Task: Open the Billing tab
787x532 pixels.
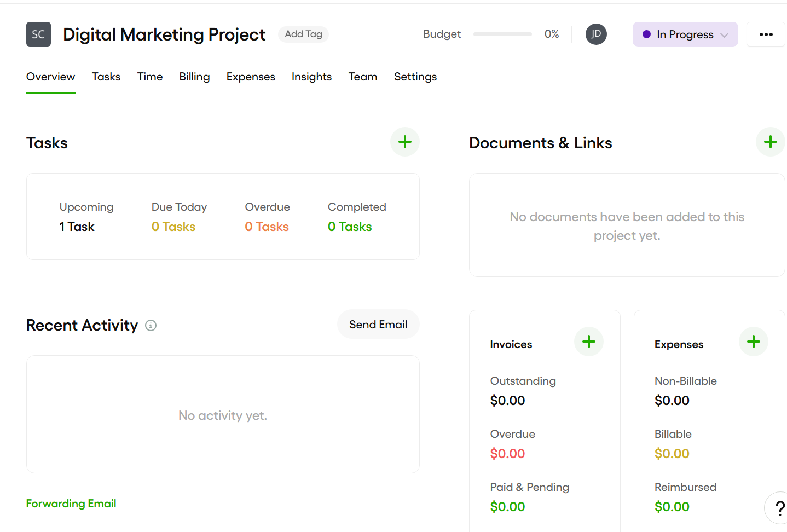Action: point(194,77)
